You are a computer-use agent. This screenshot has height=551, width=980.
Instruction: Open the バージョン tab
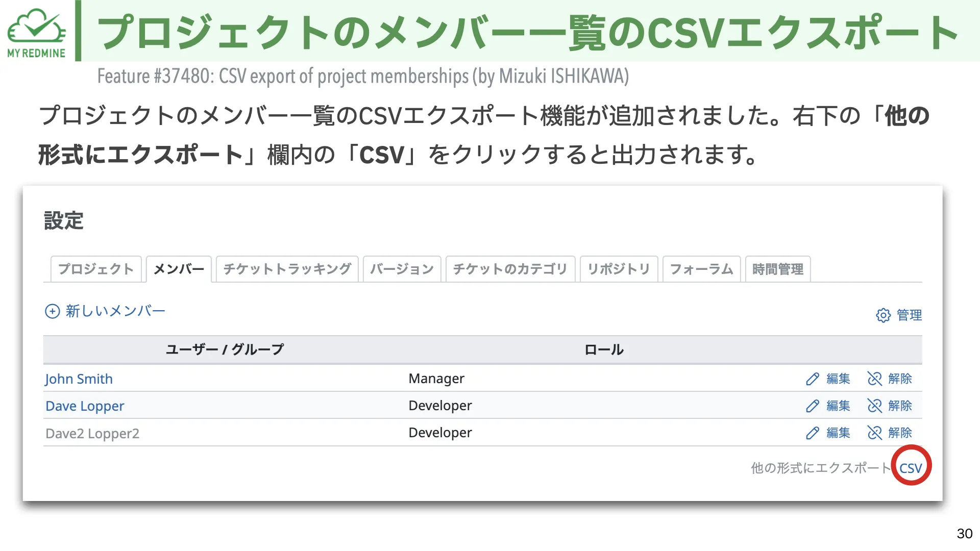pos(402,269)
